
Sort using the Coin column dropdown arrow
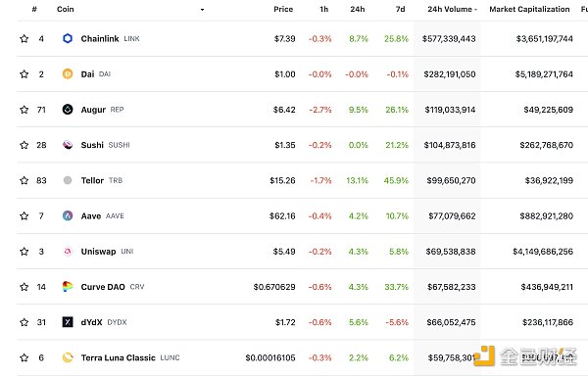point(202,10)
